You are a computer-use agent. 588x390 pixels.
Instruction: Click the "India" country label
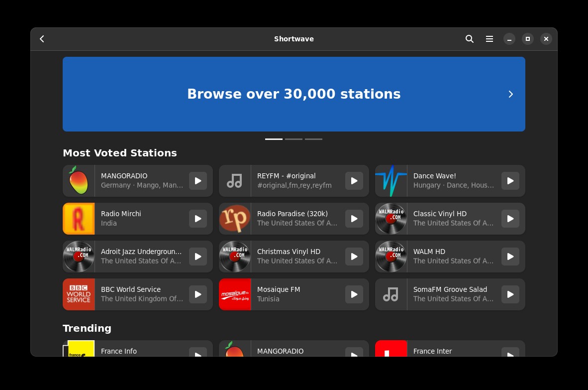point(109,223)
